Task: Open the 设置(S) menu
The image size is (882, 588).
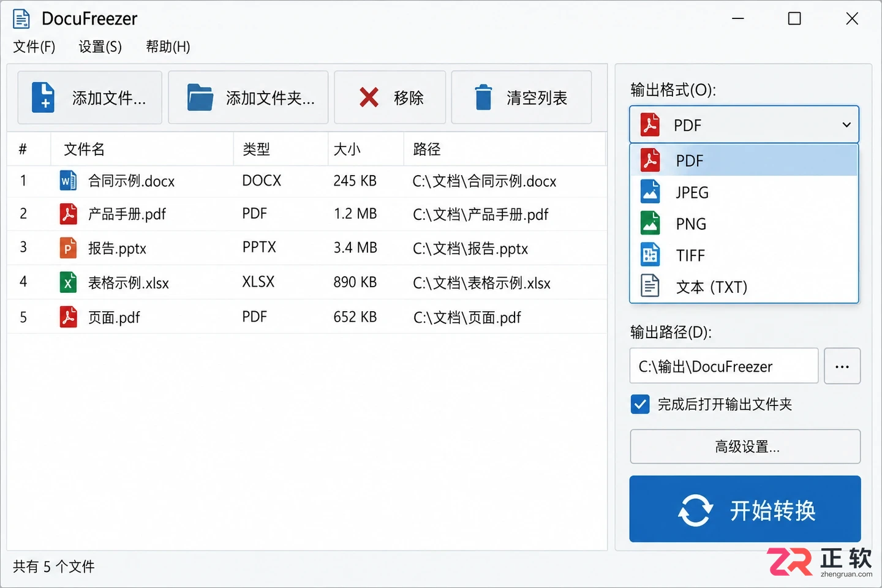Action: click(100, 47)
